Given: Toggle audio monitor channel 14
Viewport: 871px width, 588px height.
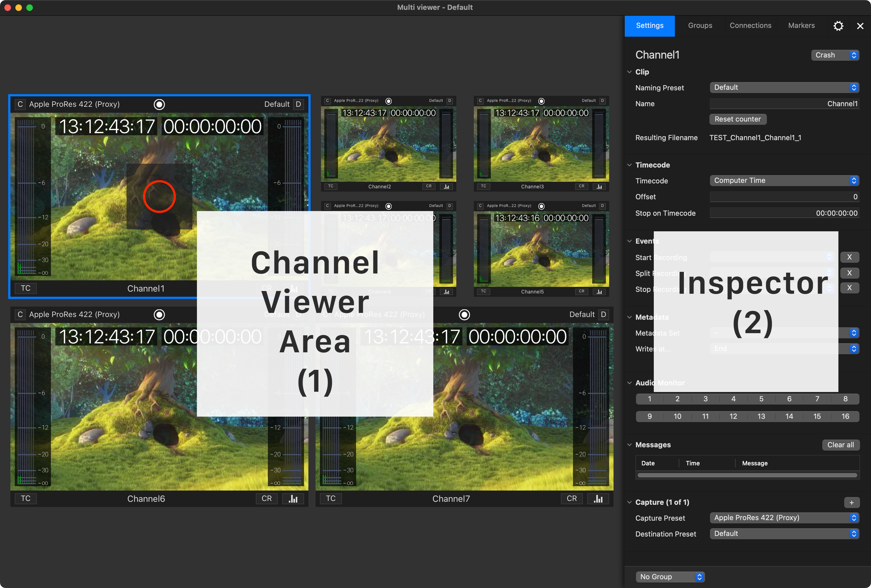Looking at the screenshot, I should 789,416.
